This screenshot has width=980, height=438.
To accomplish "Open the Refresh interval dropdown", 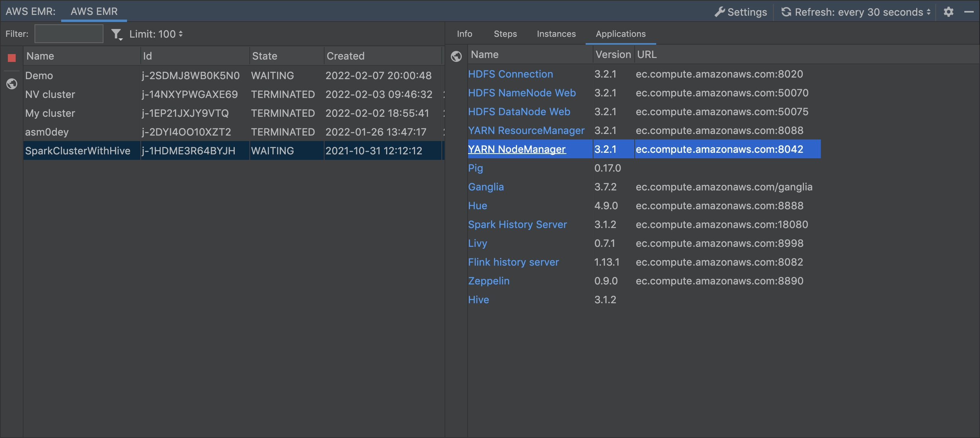I will coord(856,12).
